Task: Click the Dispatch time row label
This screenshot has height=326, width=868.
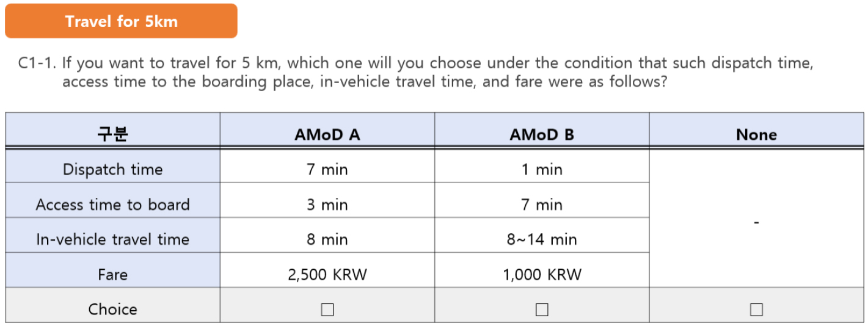Action: [113, 169]
